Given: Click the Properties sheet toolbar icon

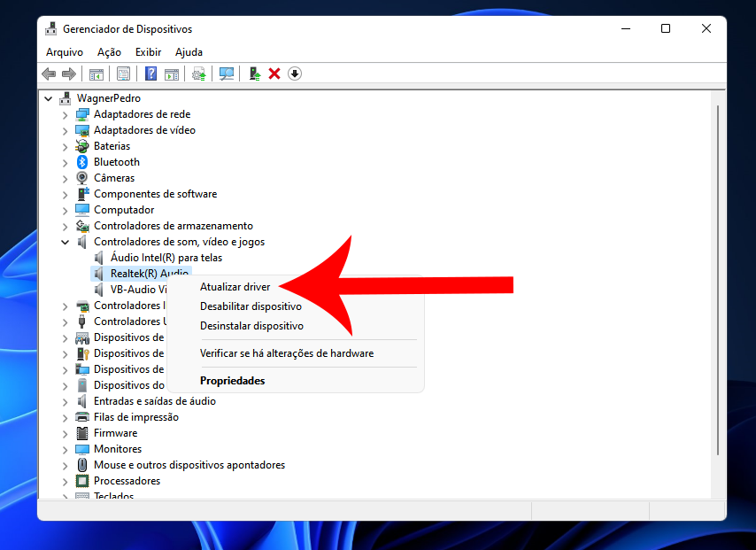Looking at the screenshot, I should pos(124,74).
